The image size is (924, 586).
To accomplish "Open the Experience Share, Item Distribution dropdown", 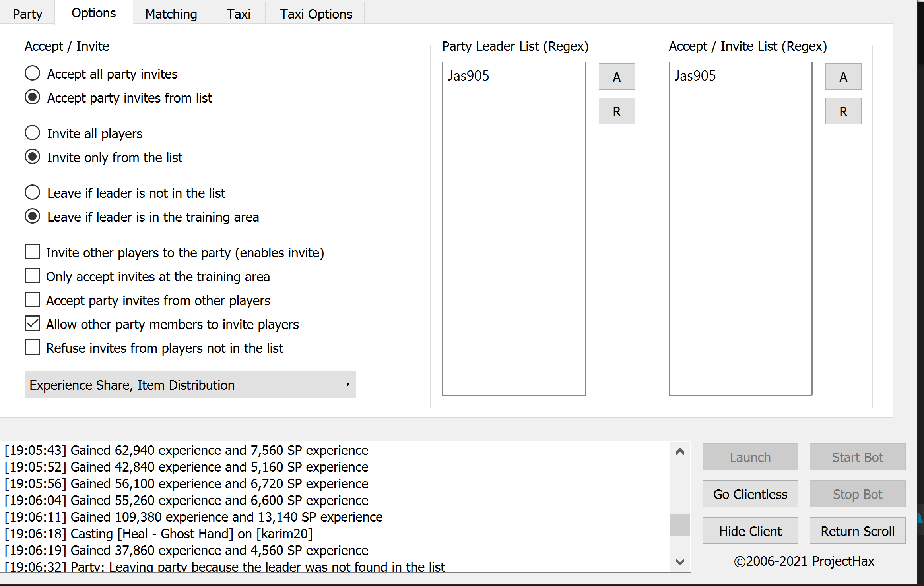I will [190, 385].
